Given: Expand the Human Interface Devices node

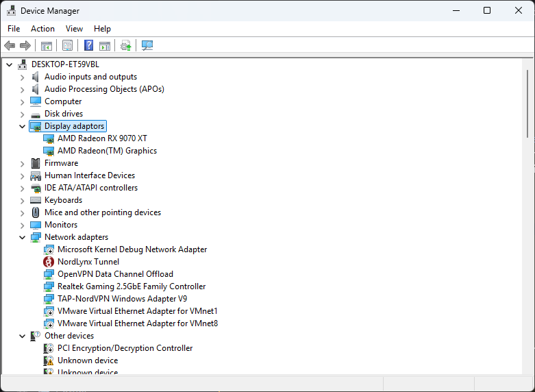Looking at the screenshot, I should 23,176.
